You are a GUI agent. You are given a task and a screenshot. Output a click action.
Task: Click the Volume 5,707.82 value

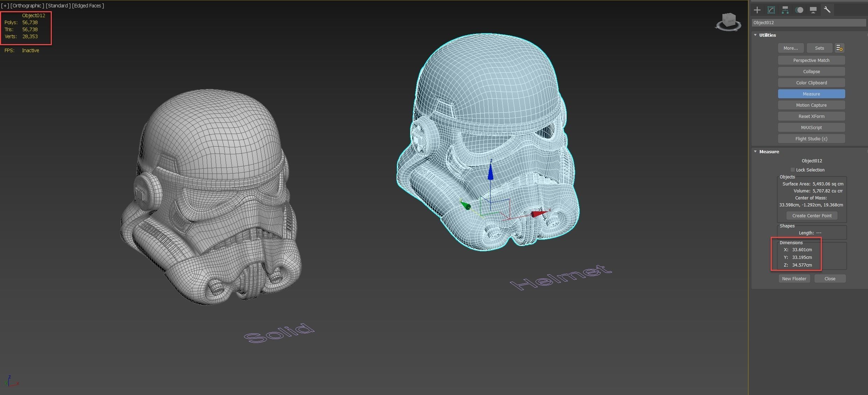[827, 191]
